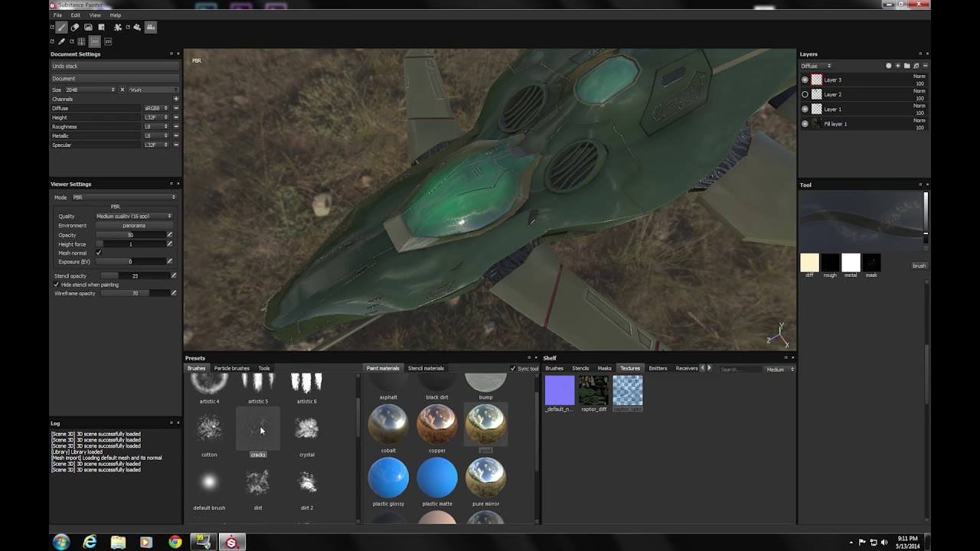Toggle Hide stencil when painting checkbox
This screenshot has height=551, width=980.
tap(56, 285)
